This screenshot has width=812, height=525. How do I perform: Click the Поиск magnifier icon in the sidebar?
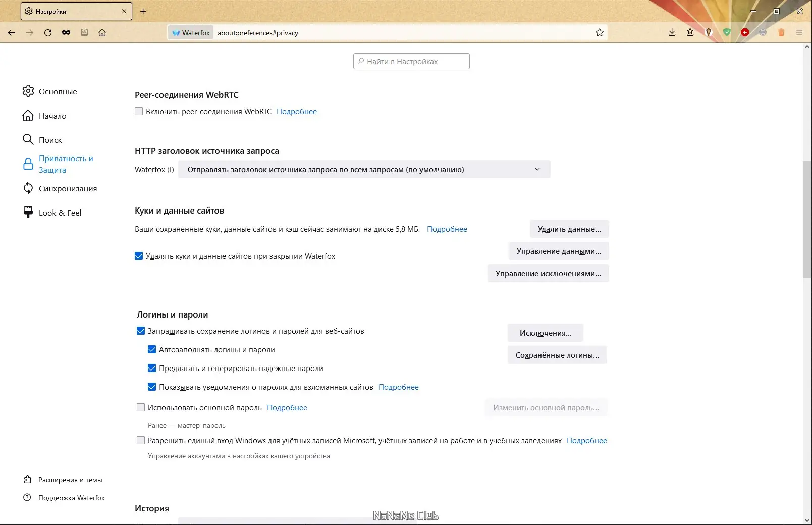pyautogui.click(x=28, y=140)
